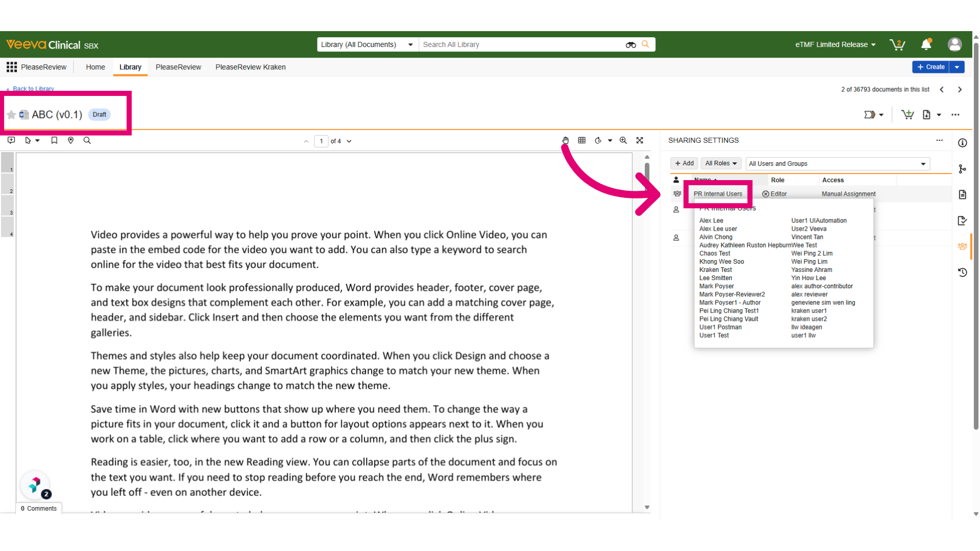The width and height of the screenshot is (980, 551).
Task: Click page 2 thumbnail in sidebar
Action: coord(7,184)
